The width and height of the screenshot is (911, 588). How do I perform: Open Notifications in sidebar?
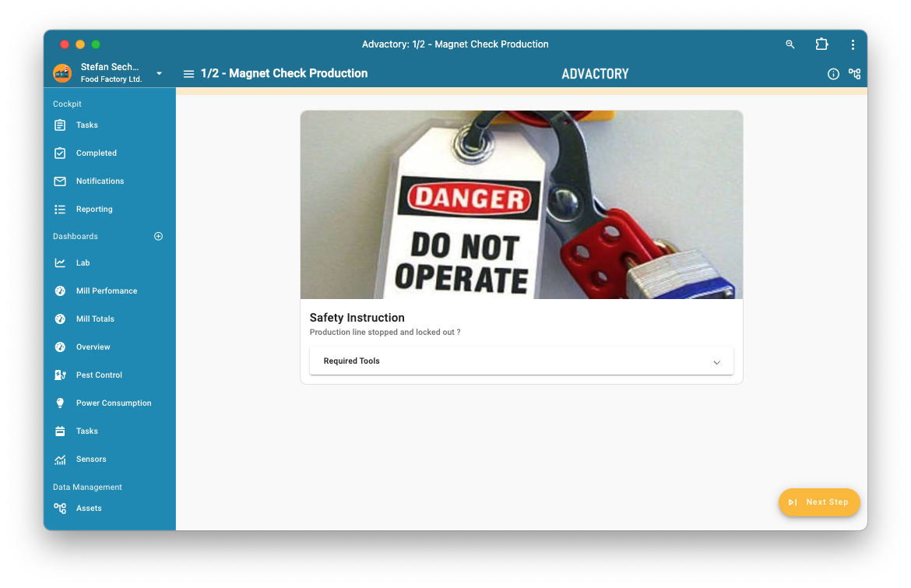pos(100,181)
